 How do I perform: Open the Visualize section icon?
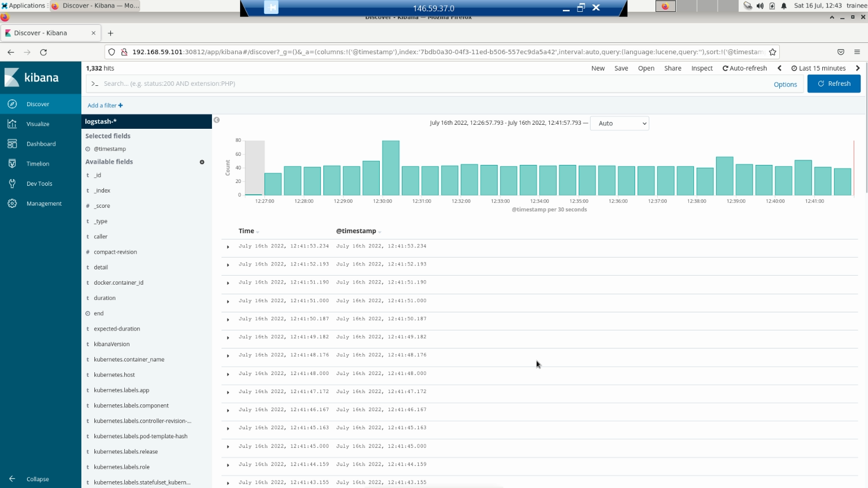(x=12, y=124)
